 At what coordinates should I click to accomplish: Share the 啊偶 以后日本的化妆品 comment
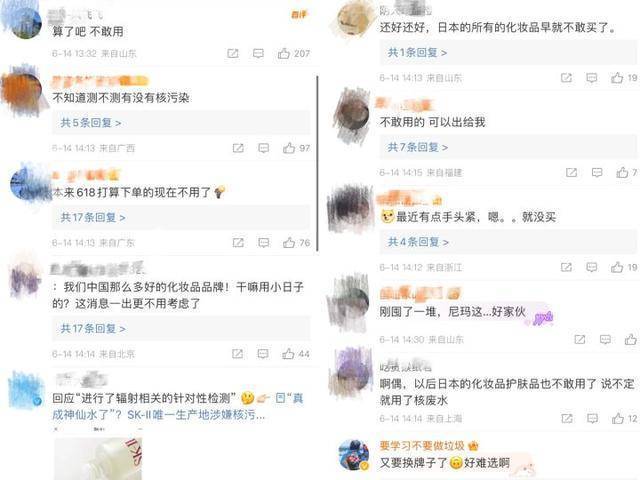[567, 418]
